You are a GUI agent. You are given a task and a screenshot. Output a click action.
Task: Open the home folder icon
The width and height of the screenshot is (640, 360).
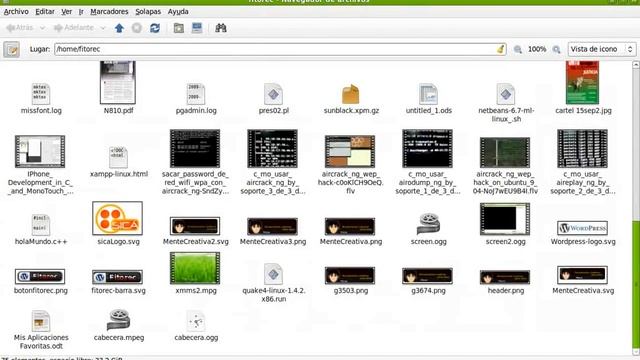pos(179,28)
